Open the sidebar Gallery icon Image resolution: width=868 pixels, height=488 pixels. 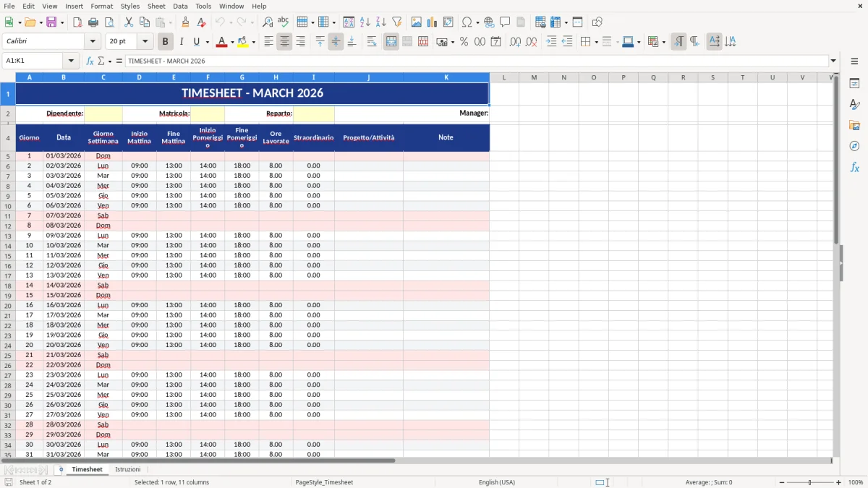click(x=854, y=126)
